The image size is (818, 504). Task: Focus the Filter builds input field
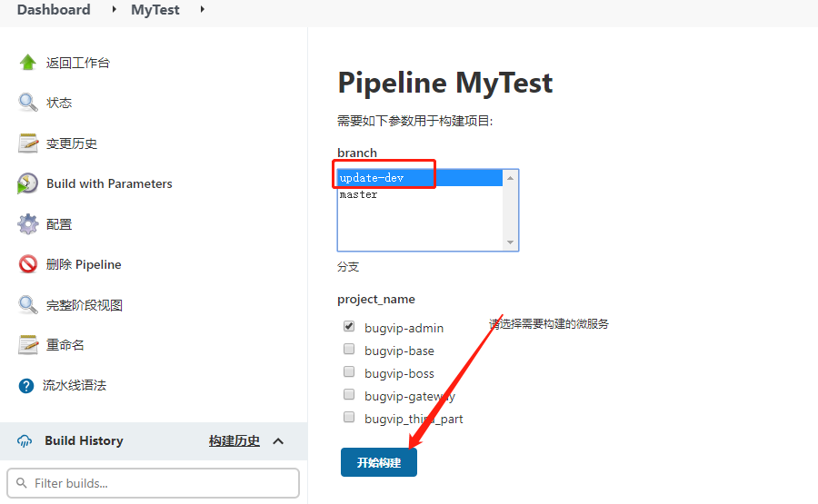coord(154,483)
